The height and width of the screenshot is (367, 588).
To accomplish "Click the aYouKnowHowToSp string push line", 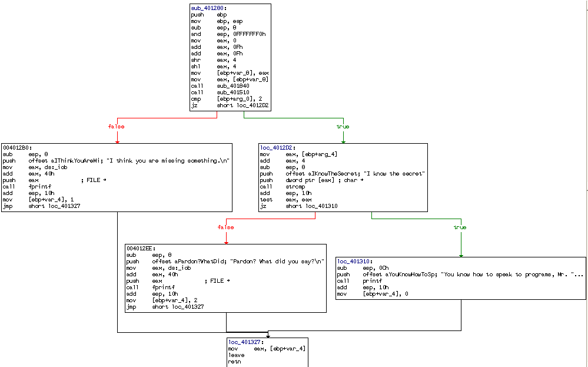I will coord(460,275).
